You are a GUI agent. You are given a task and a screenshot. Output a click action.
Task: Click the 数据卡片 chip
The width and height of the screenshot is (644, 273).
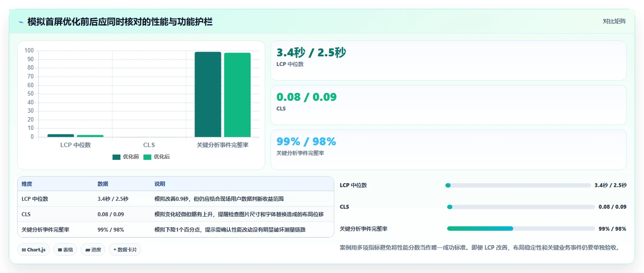[x=125, y=250]
